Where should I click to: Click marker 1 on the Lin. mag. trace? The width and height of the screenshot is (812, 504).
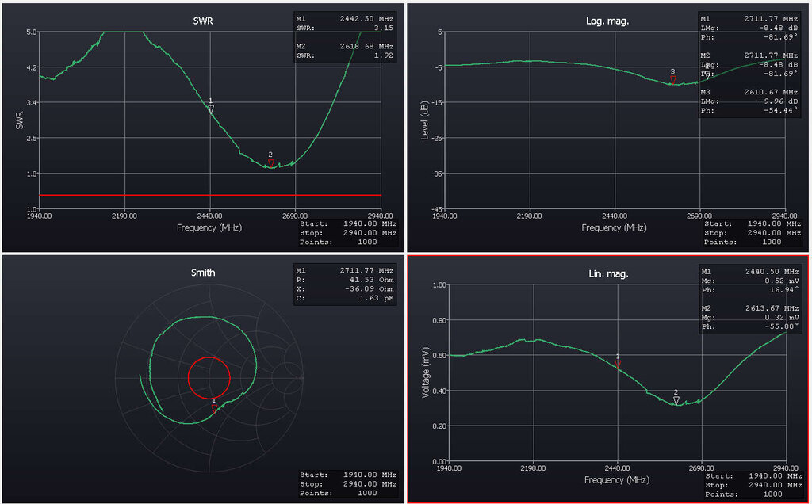(x=618, y=363)
